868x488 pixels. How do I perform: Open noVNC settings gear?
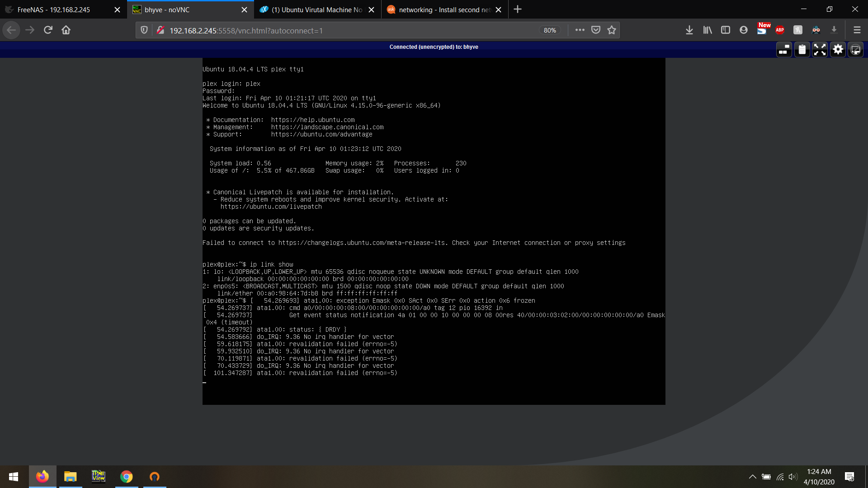838,50
